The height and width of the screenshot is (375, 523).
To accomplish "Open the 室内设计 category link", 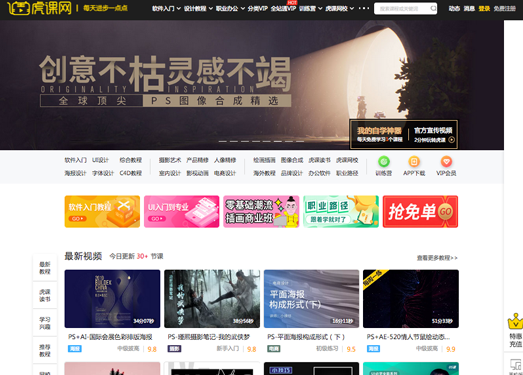I will [170, 173].
